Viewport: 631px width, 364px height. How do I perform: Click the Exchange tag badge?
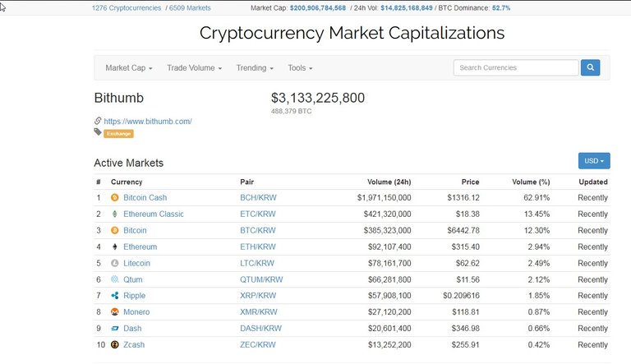(x=118, y=134)
